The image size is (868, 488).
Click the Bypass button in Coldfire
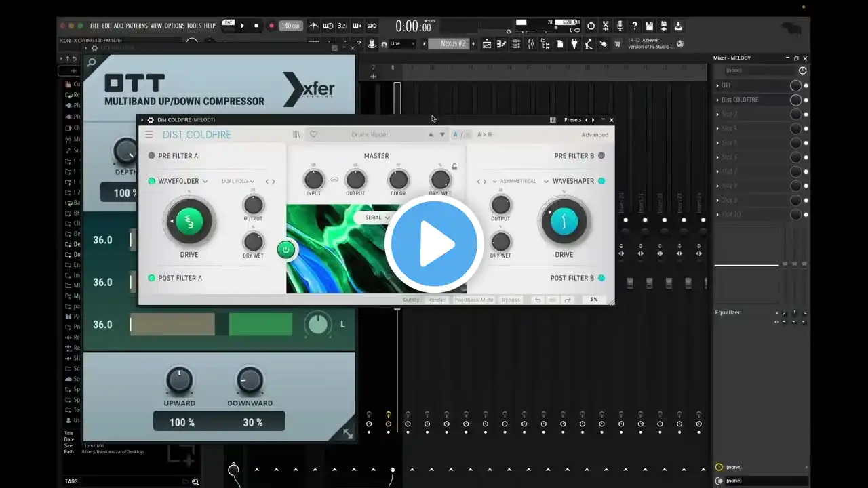coord(511,300)
